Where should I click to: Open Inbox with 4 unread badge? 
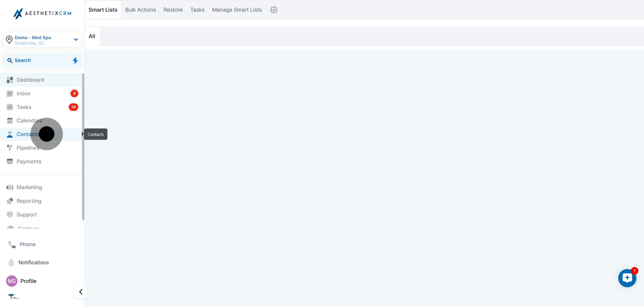pyautogui.click(x=23, y=94)
